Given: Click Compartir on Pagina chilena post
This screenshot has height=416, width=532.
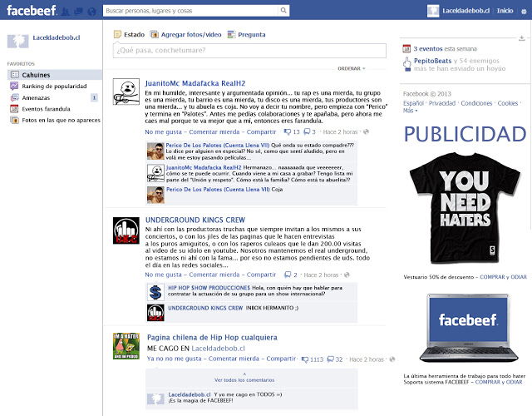Looking at the screenshot, I should click(x=281, y=359).
